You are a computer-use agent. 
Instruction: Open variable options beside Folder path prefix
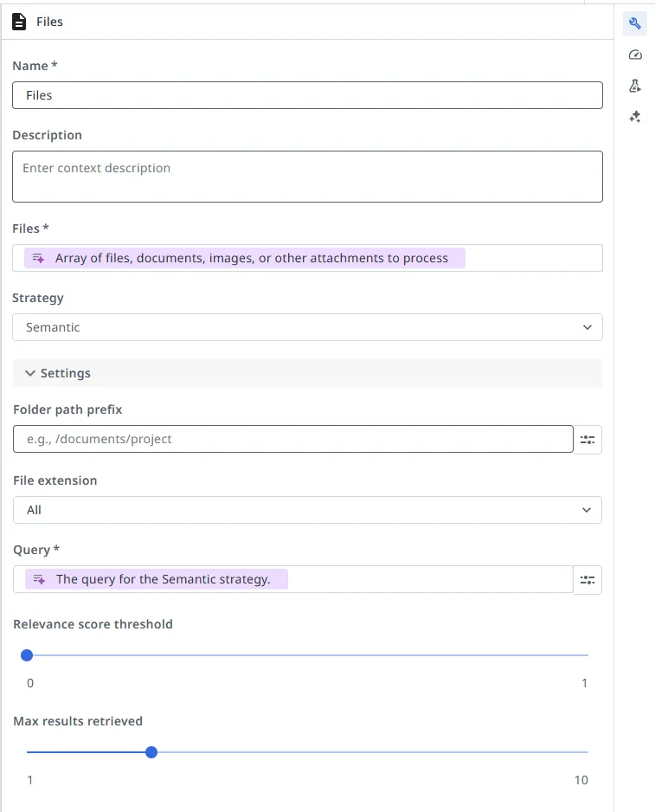click(x=588, y=439)
